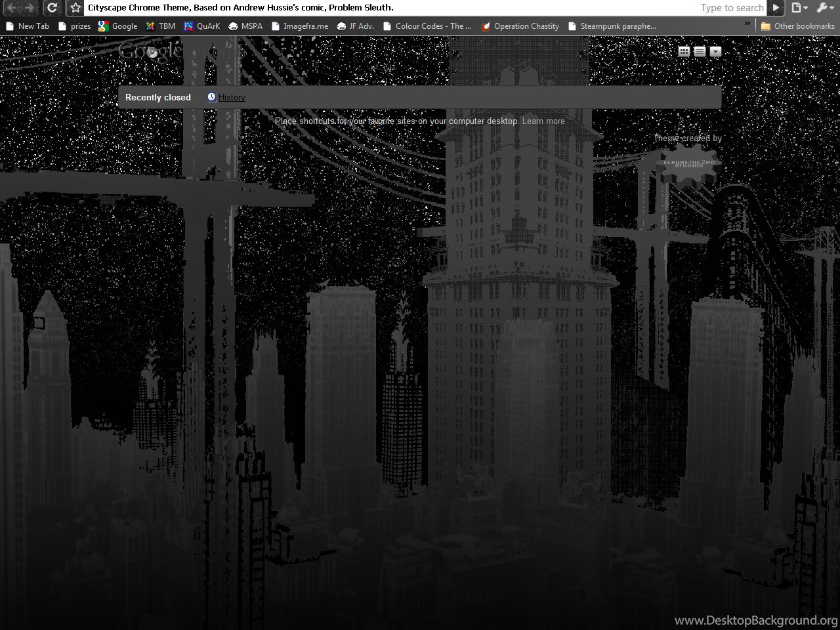This screenshot has width=840, height=630.
Task: Switch to thumbnail grid view
Action: (x=684, y=51)
